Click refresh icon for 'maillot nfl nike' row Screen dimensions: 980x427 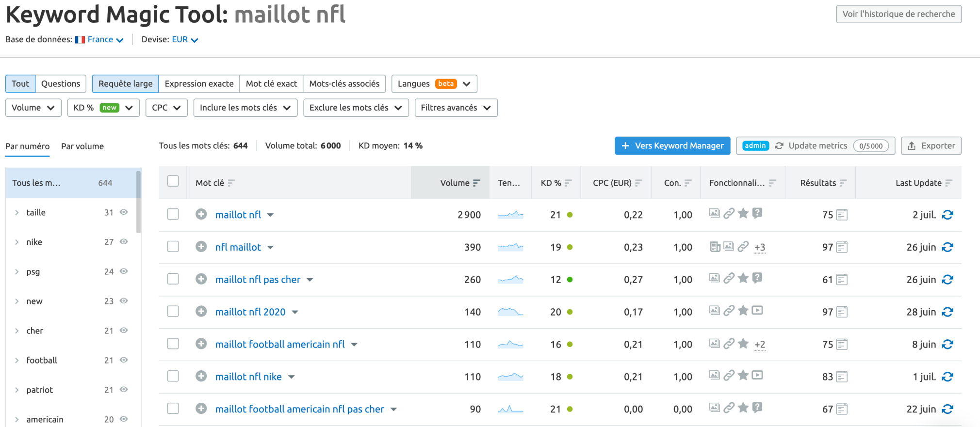click(x=947, y=377)
